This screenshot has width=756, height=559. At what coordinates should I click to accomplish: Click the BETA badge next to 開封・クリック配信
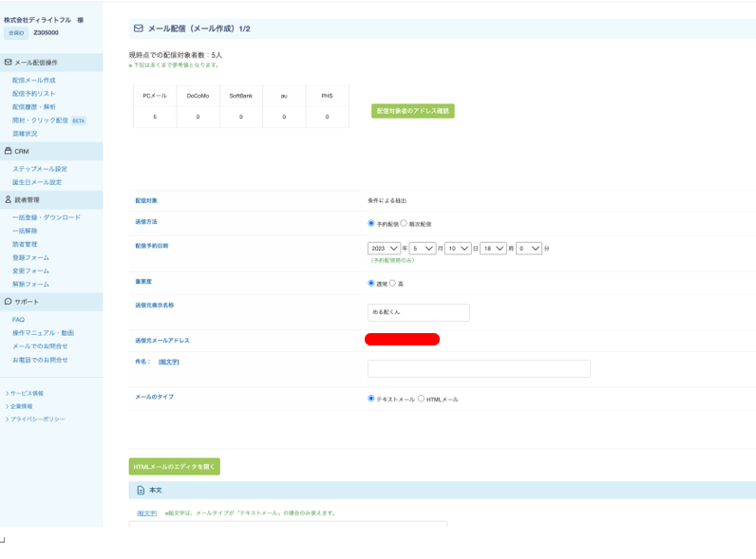(79, 121)
